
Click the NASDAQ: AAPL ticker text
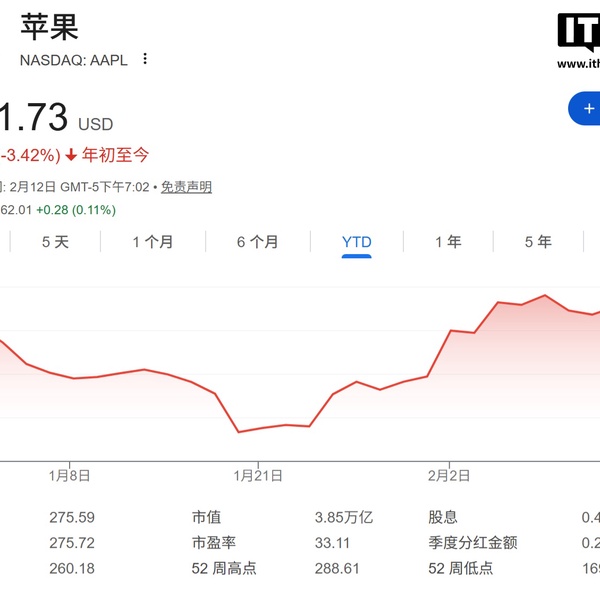[74, 60]
